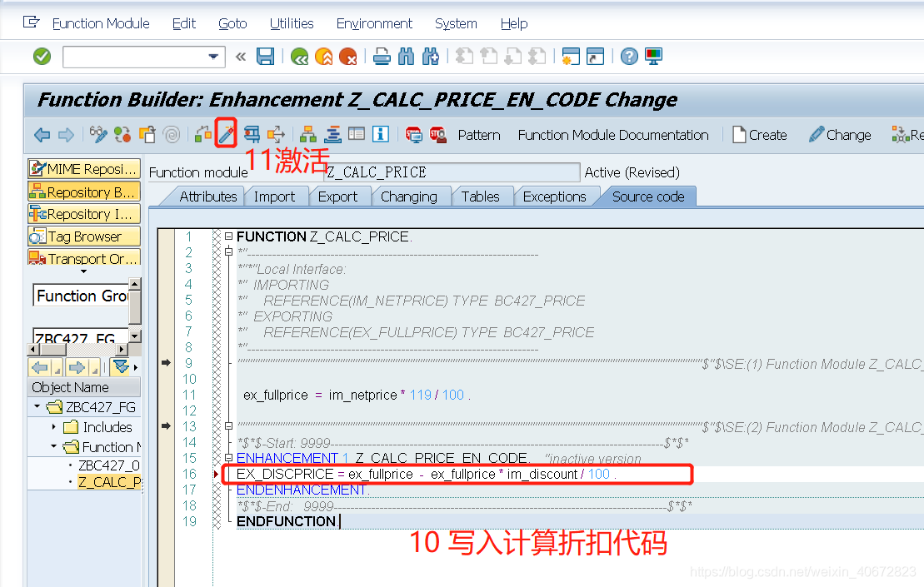This screenshot has width=924, height=587.
Task: Open the Repository Information System button
Action: (x=84, y=214)
